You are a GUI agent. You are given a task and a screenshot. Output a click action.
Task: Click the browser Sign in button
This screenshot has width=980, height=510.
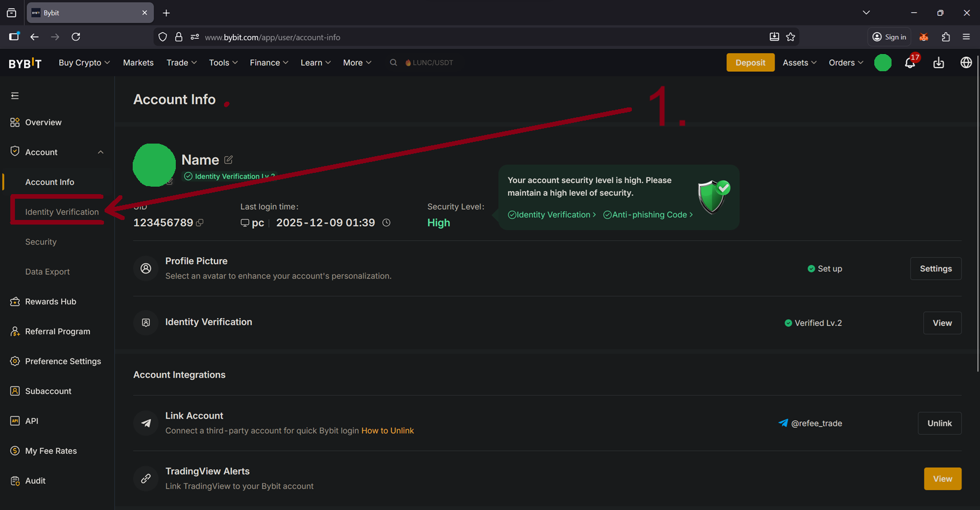889,37
